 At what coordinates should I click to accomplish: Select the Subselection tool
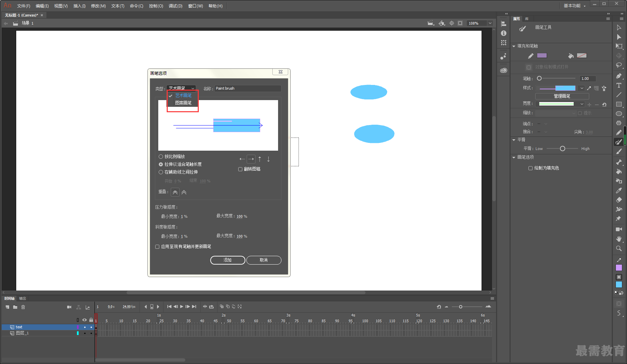(x=619, y=37)
